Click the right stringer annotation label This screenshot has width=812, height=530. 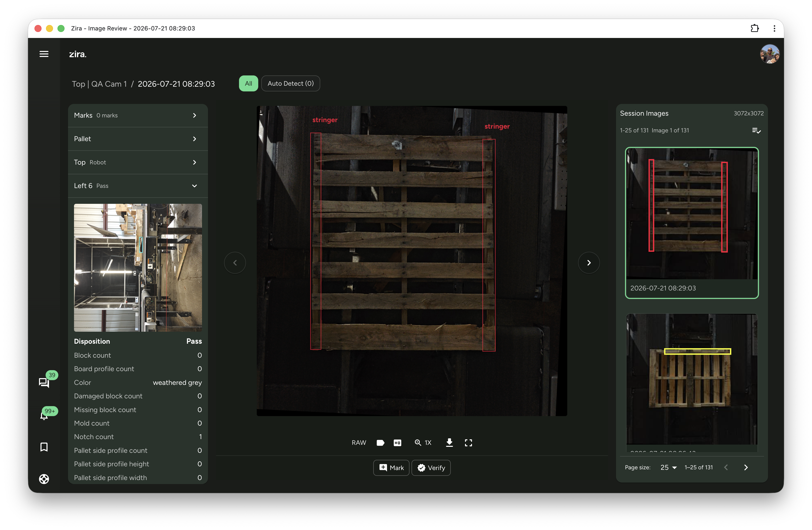point(497,126)
